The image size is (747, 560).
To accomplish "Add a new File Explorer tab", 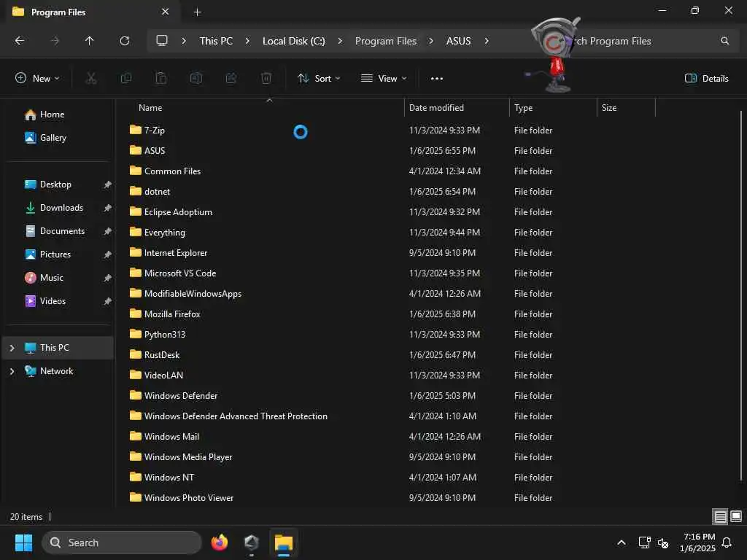I will 197,12.
